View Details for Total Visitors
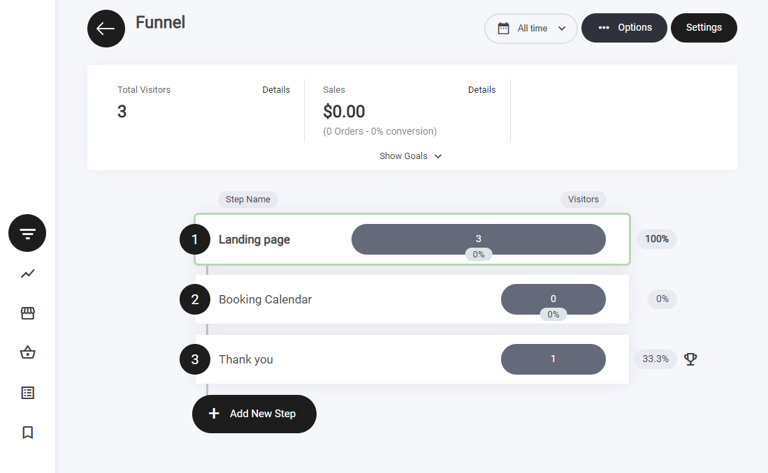Image resolution: width=768 pixels, height=473 pixels. pos(276,90)
